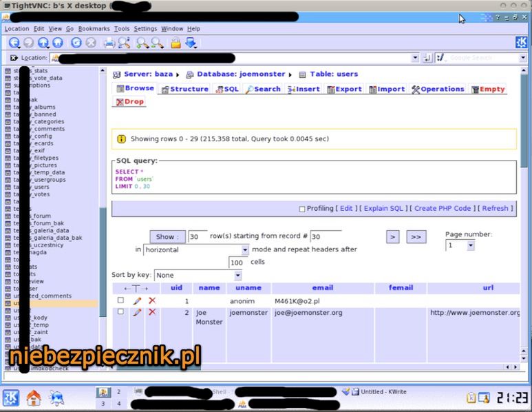This screenshot has height=412, width=532.
Task: Click the greyed-out Forward arrow icon
Action: point(29,43)
